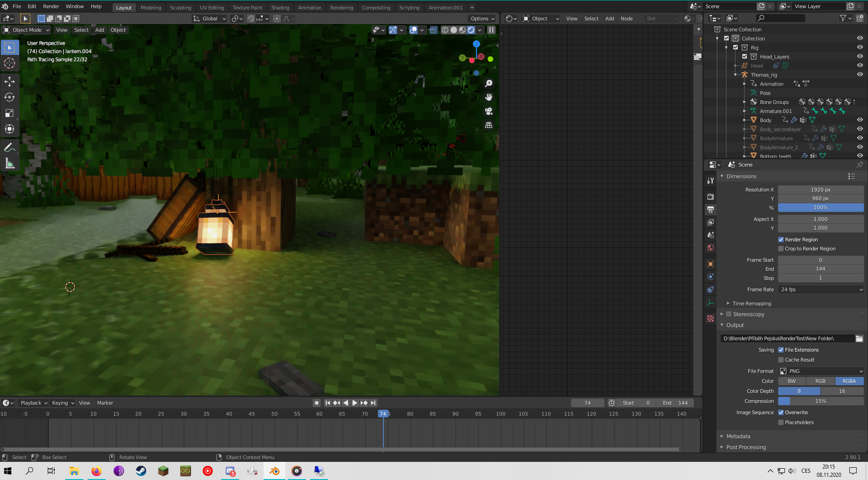Switch viewport to Rendered shading mode
The image size is (868, 480).
point(471,29)
